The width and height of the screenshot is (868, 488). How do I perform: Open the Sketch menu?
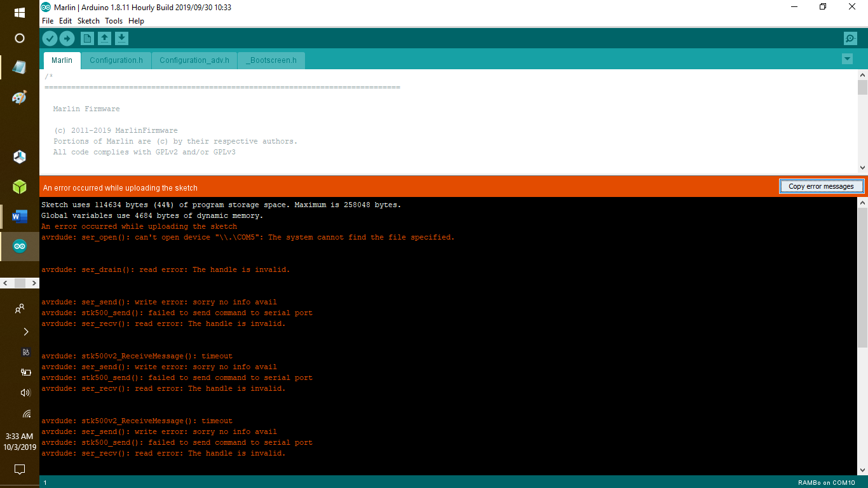pos(88,21)
